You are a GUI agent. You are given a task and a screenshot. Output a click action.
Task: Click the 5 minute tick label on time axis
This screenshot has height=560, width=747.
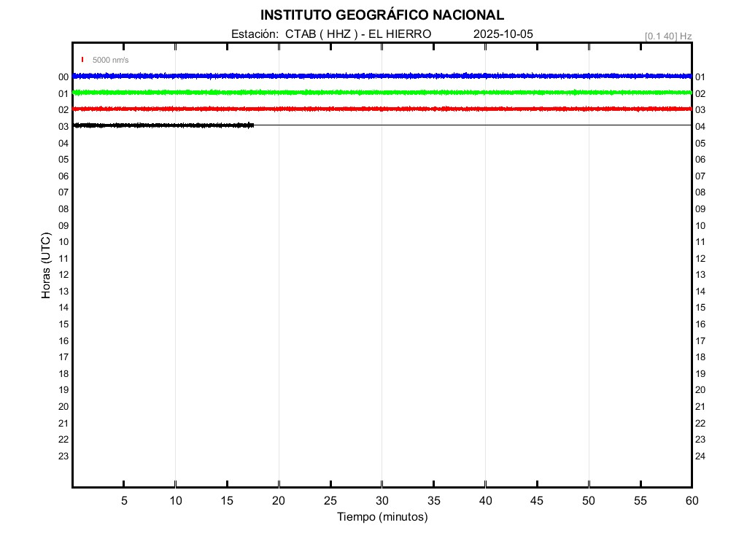tap(124, 501)
